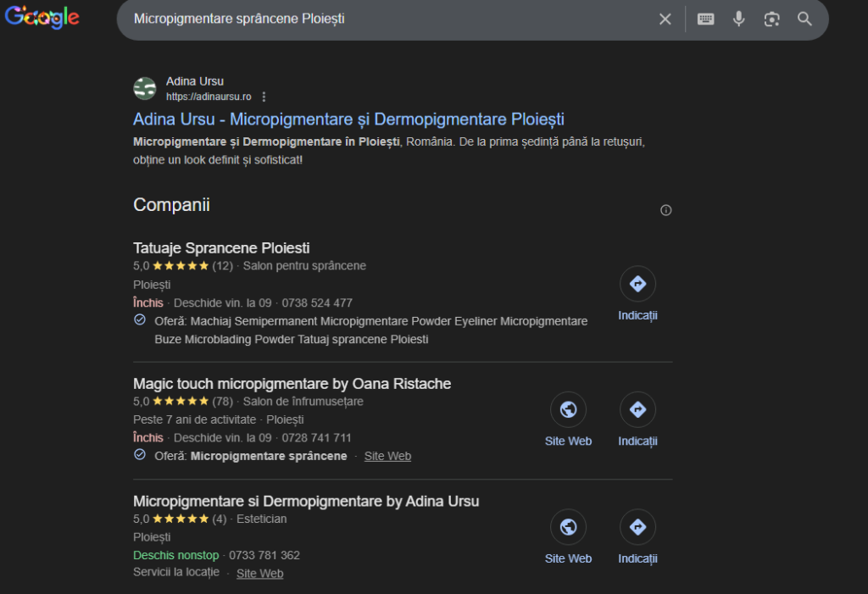Open Magic touch micropigmentare by Oana Ristache
The width and height of the screenshot is (868, 594).
click(292, 384)
